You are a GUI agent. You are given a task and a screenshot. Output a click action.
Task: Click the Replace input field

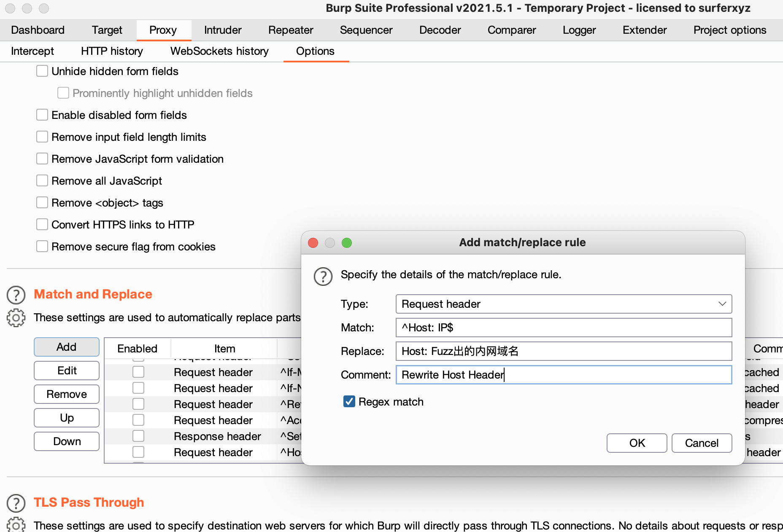tap(564, 351)
